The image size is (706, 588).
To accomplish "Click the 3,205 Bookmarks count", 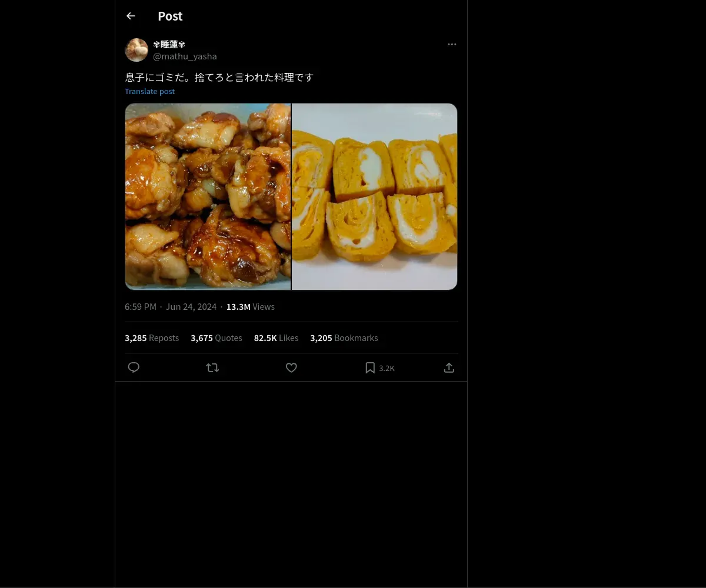I will (344, 338).
